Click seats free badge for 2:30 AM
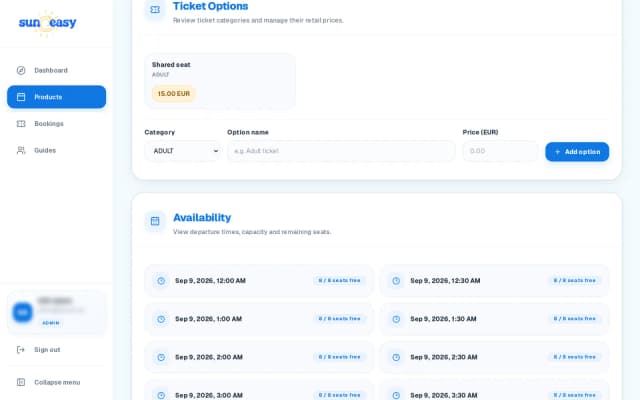 click(x=575, y=357)
